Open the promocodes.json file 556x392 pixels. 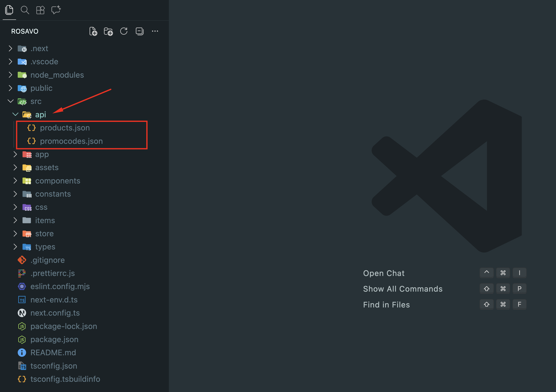(71, 141)
